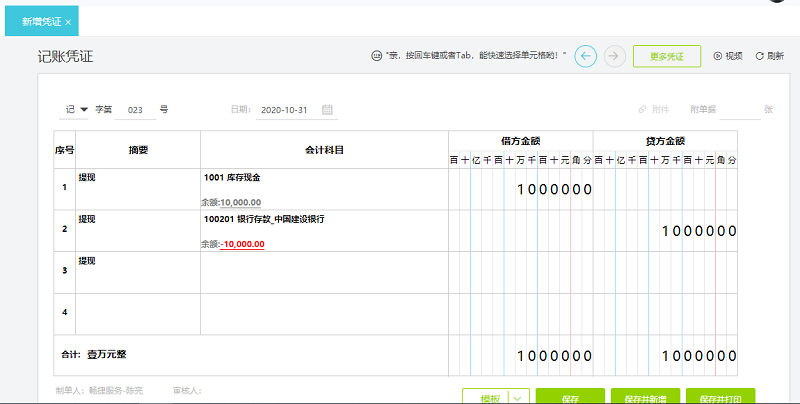Click 合计 壹万元整 text

click(94, 355)
